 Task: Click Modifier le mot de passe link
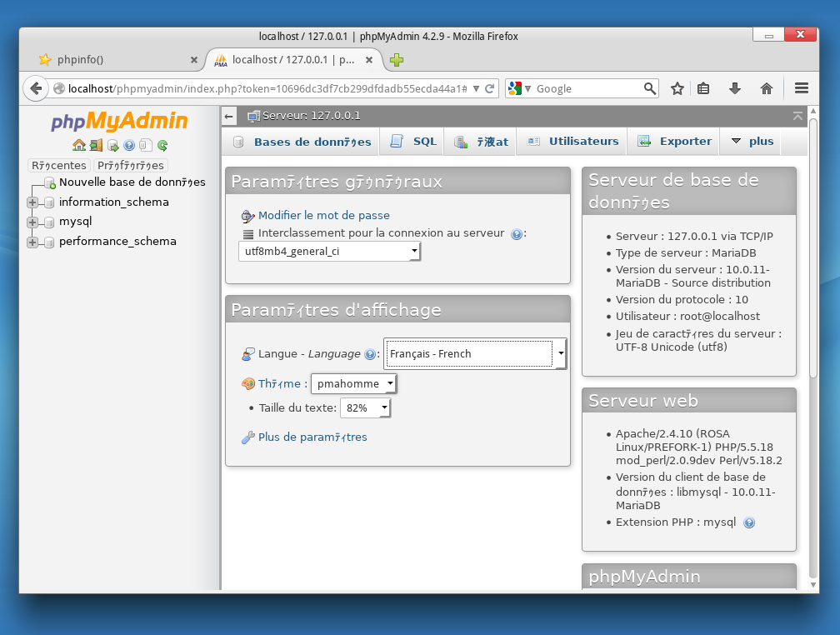(323, 216)
